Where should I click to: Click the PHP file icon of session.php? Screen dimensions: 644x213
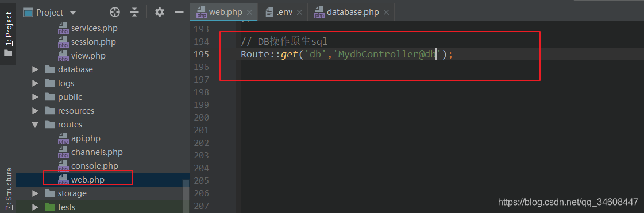(63, 42)
